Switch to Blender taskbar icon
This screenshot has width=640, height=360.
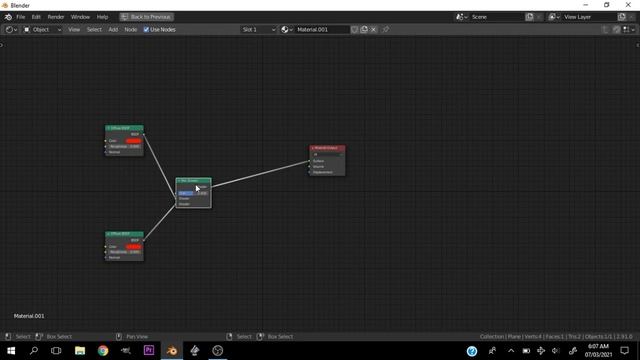point(172,351)
